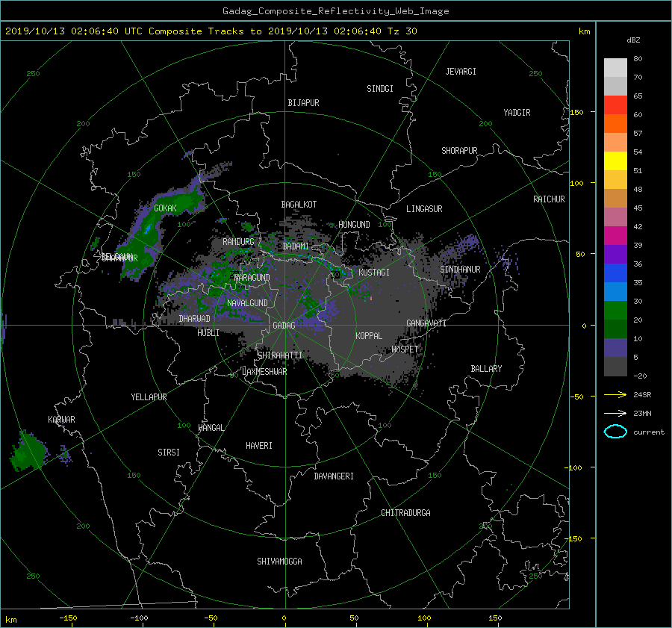Click the LINGASUR city label

point(424,209)
